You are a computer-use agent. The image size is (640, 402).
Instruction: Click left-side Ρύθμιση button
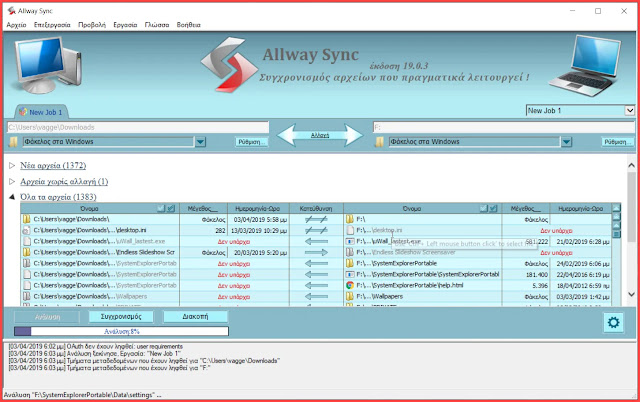tap(252, 142)
